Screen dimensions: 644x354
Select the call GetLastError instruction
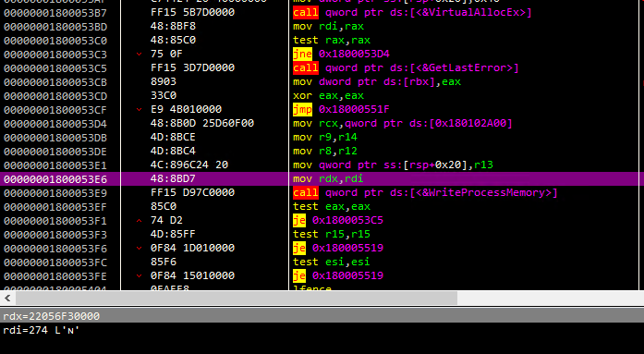pos(406,67)
